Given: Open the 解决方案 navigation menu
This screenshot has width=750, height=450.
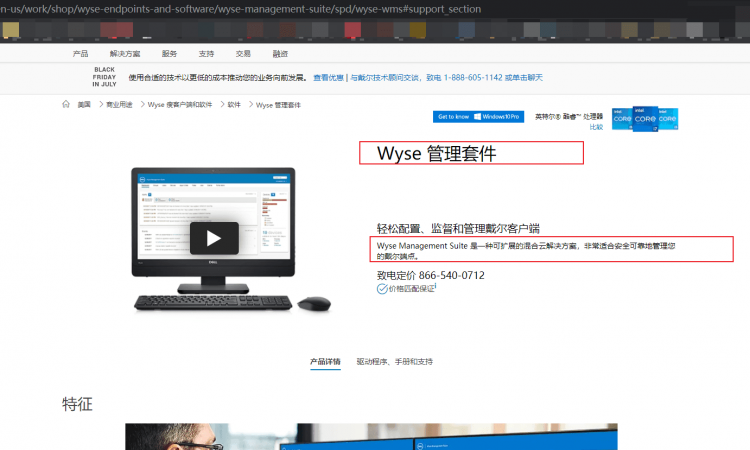Looking at the screenshot, I should point(125,54).
